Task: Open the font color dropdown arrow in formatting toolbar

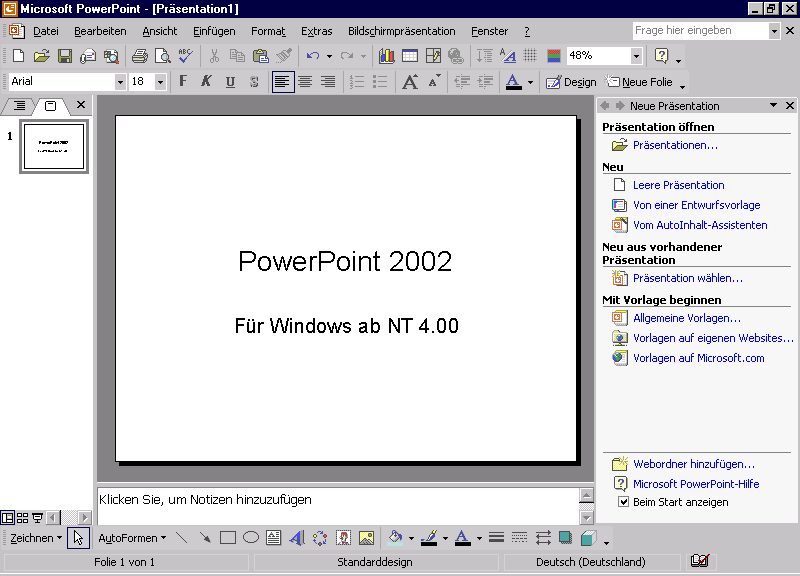Action: pos(530,82)
